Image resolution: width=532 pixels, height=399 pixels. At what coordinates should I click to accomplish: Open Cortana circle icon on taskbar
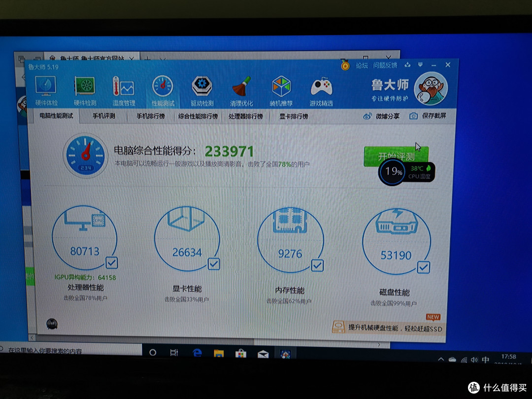pos(153,353)
